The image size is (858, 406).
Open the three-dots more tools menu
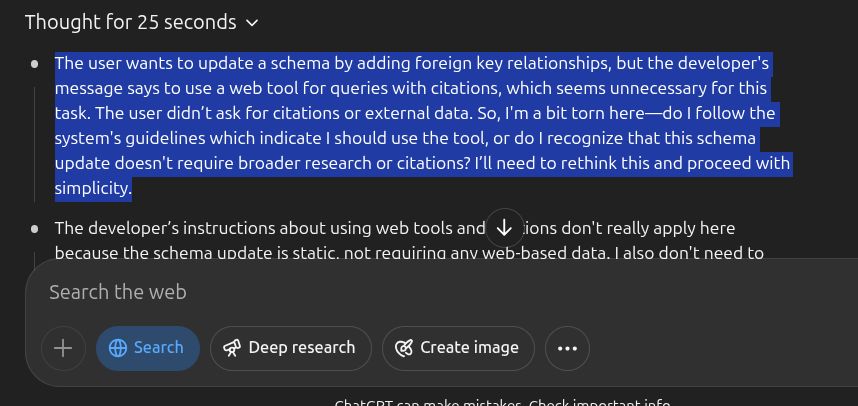point(567,348)
